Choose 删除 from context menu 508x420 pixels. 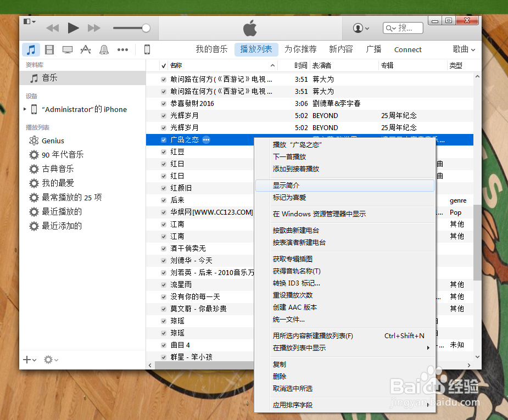pos(345,376)
